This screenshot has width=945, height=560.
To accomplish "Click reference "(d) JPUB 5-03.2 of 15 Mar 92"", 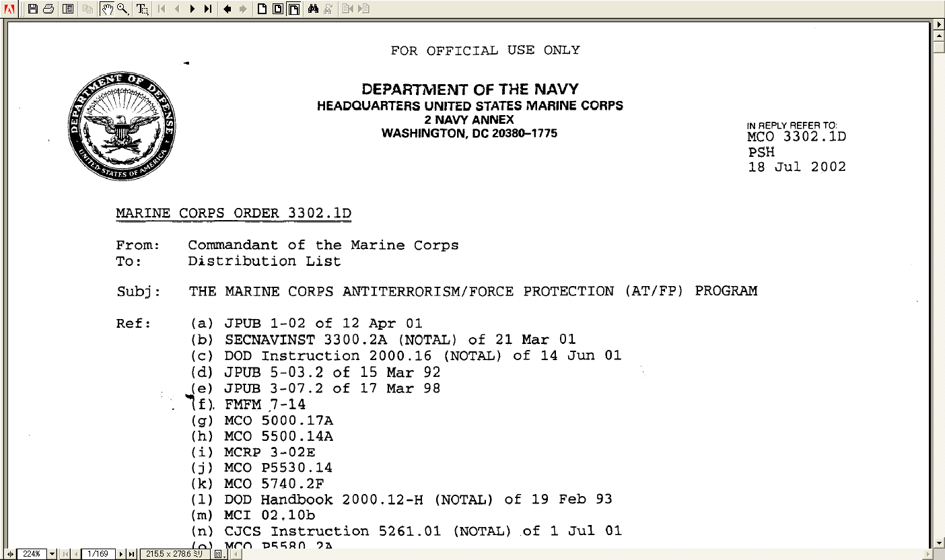I will (316, 372).
